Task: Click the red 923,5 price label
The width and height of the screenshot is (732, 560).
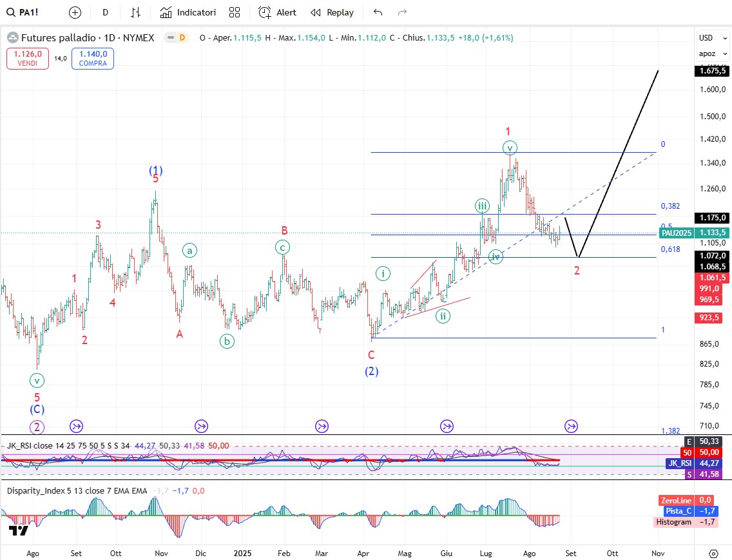Action: [709, 318]
